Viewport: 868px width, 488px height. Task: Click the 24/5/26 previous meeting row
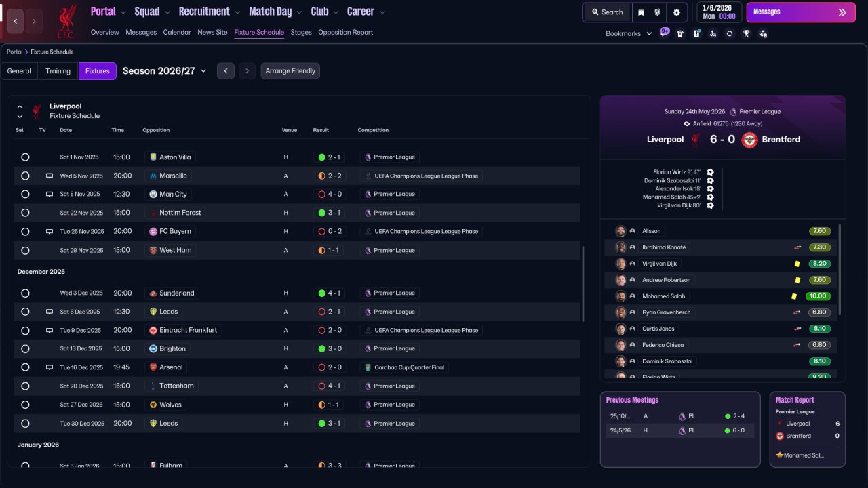pos(680,430)
